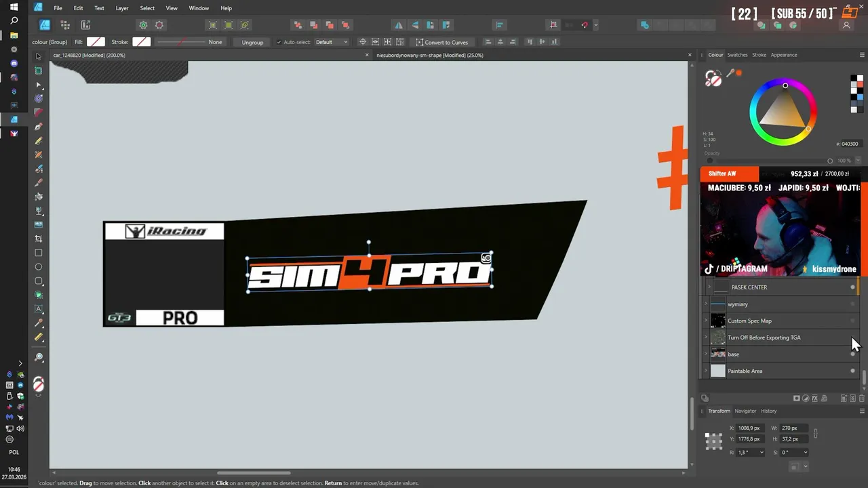Image resolution: width=868 pixels, height=488 pixels.
Task: Switch to the Designer persona
Action: [x=44, y=25]
